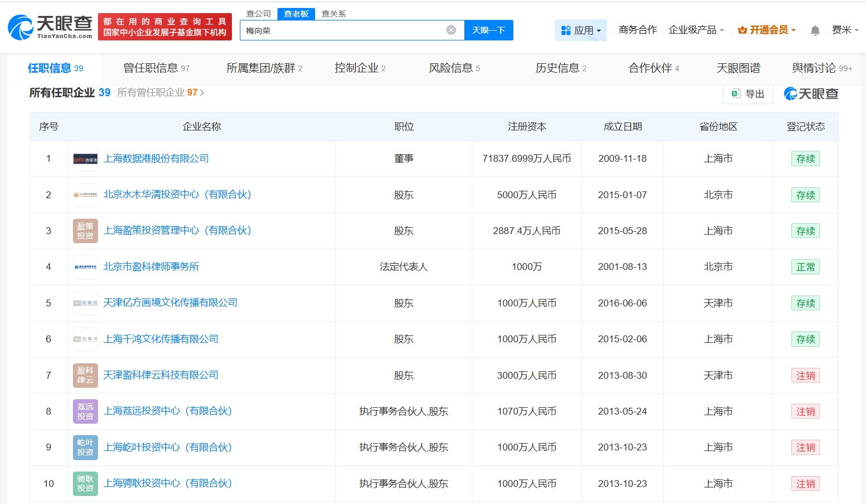
Task: Open the 历史信息 tab
Action: click(x=561, y=68)
